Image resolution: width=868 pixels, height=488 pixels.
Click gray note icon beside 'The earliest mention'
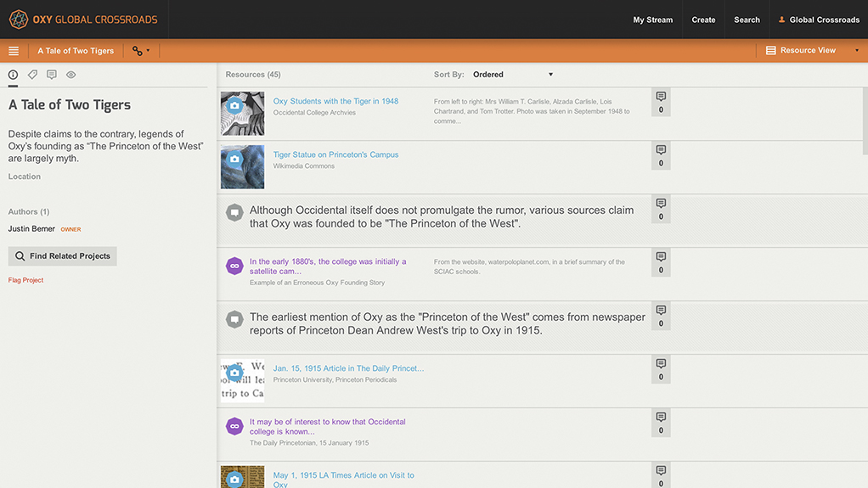(234, 319)
